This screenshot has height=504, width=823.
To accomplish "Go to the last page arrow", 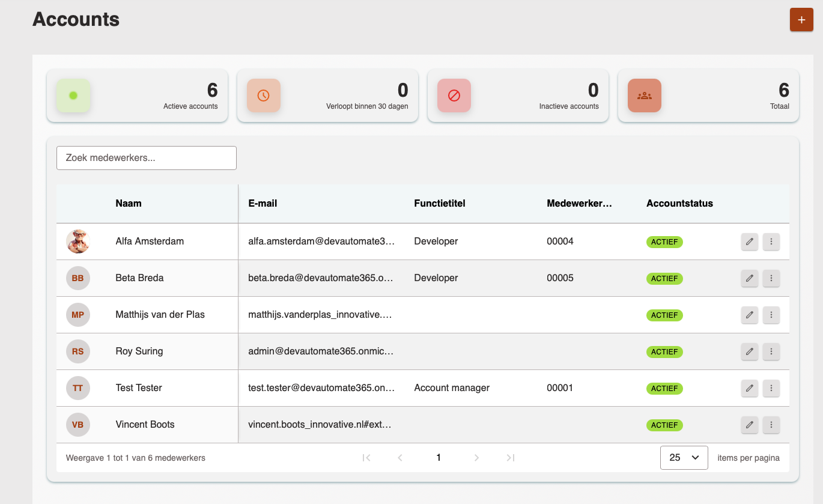I will 510,458.
